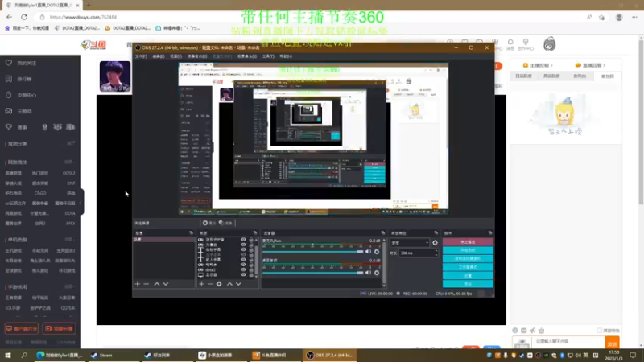Open OBS 场景集合(S) menu
The height and width of the screenshot is (362, 644).
pyautogui.click(x=247, y=56)
